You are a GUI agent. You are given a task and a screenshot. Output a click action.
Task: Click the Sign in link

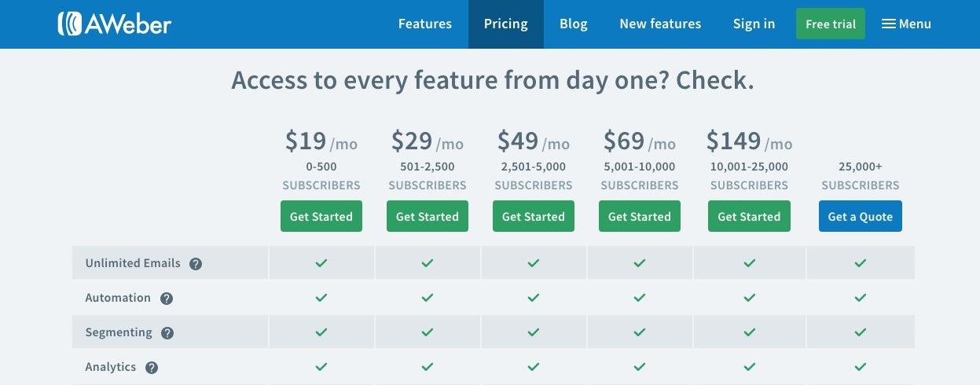[754, 24]
